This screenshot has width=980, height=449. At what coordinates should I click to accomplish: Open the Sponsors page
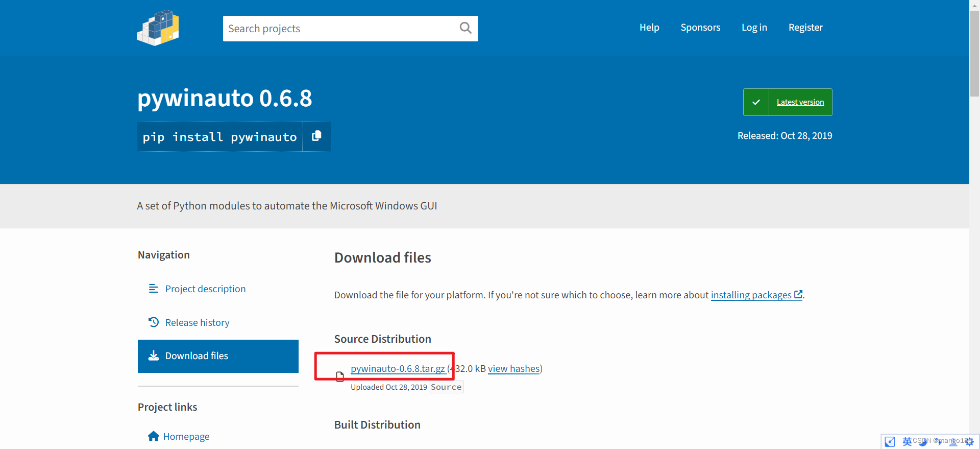tap(700, 28)
